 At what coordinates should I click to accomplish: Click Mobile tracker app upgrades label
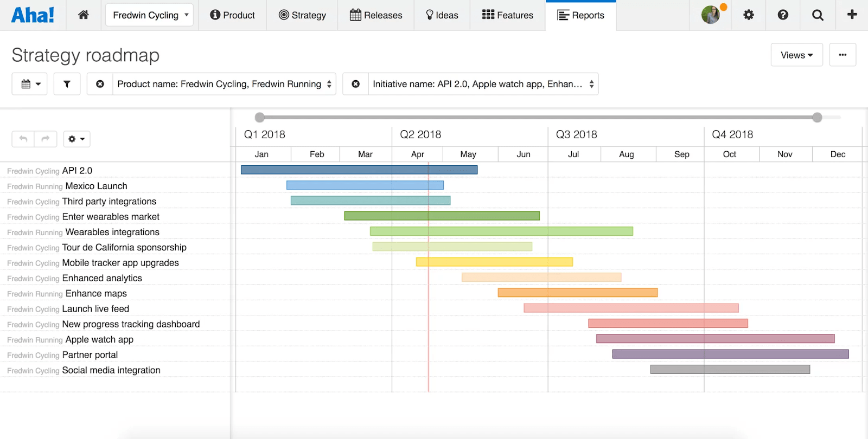coord(120,263)
